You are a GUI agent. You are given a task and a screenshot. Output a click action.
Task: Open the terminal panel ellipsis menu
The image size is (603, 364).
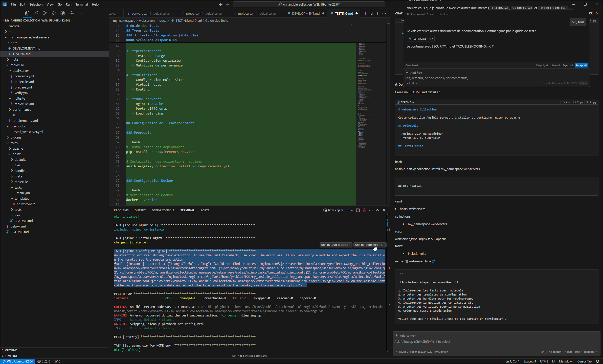coord(371,210)
